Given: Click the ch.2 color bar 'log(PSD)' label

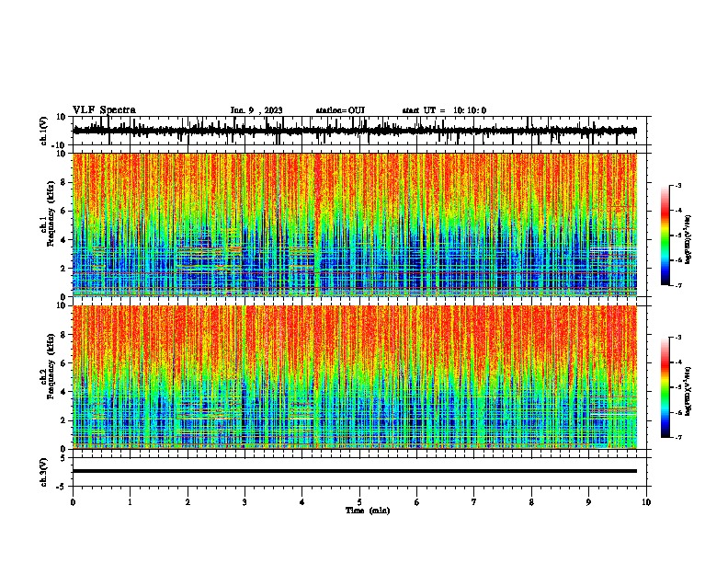Looking at the screenshot, I should [x=688, y=391].
